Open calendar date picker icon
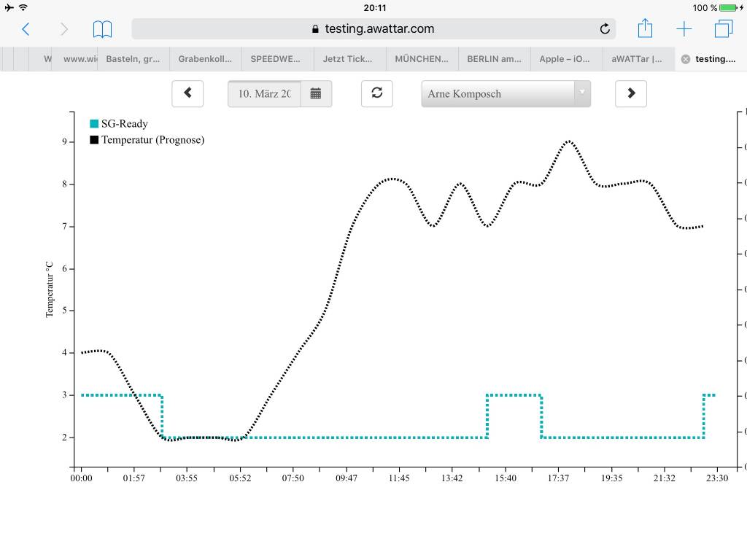This screenshot has height=560, width=747. [x=316, y=94]
